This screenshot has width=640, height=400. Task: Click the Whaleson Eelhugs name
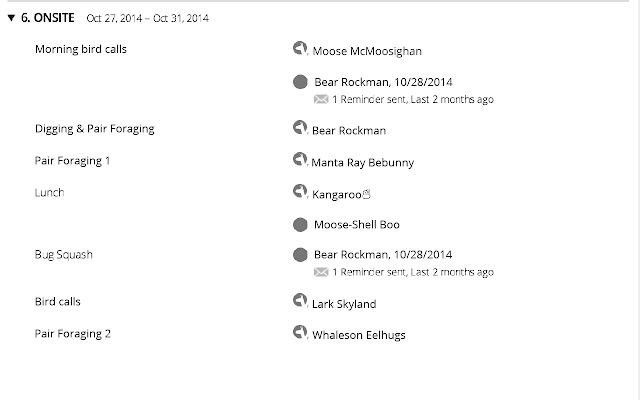[359, 335]
